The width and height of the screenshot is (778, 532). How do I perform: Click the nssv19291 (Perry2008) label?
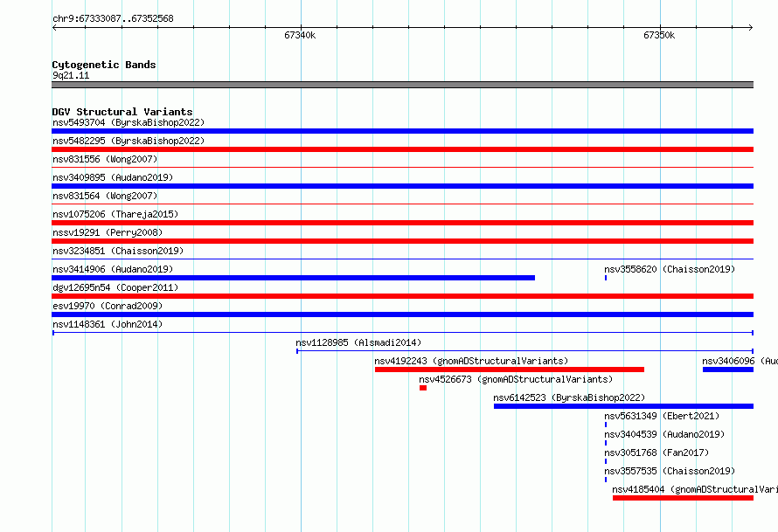[108, 232]
